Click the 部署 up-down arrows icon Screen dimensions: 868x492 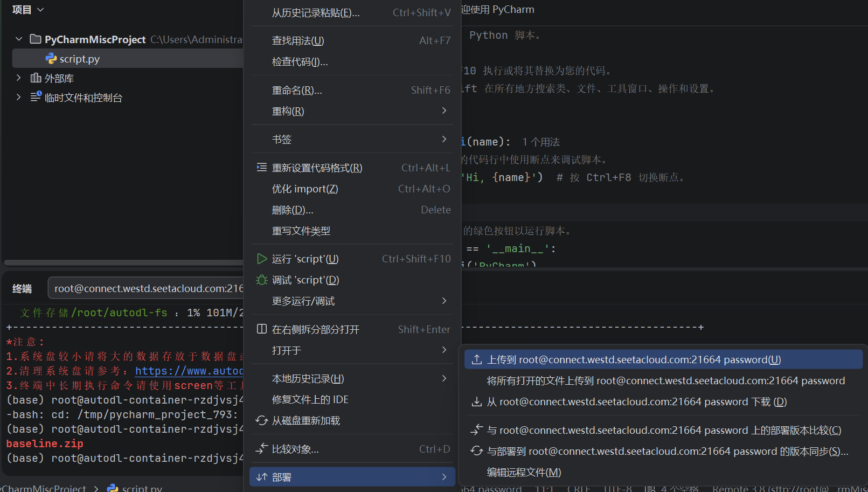[x=262, y=477]
